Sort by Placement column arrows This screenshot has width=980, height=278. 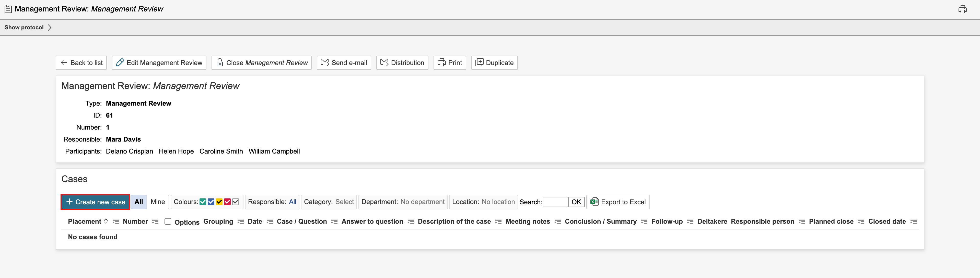coord(106,221)
